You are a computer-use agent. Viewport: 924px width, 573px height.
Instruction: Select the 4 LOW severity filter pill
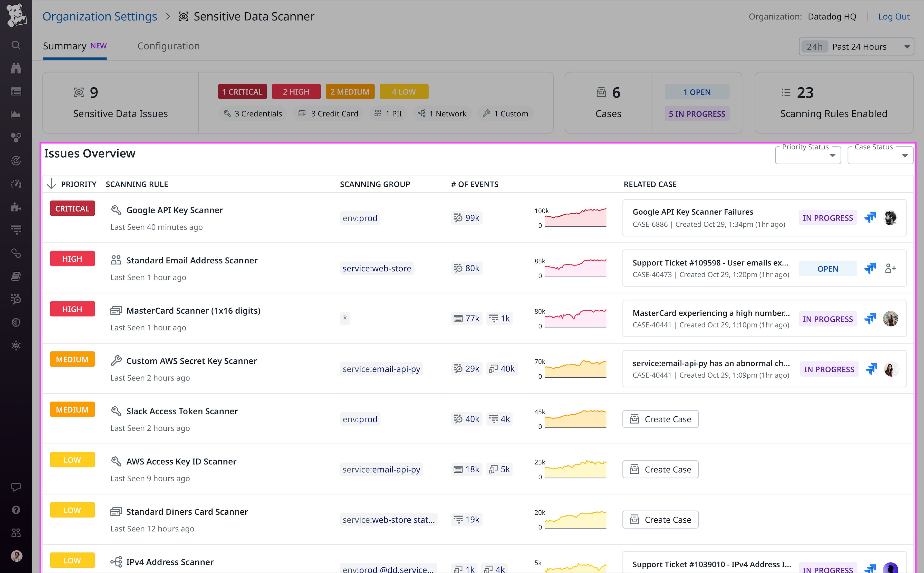click(404, 91)
